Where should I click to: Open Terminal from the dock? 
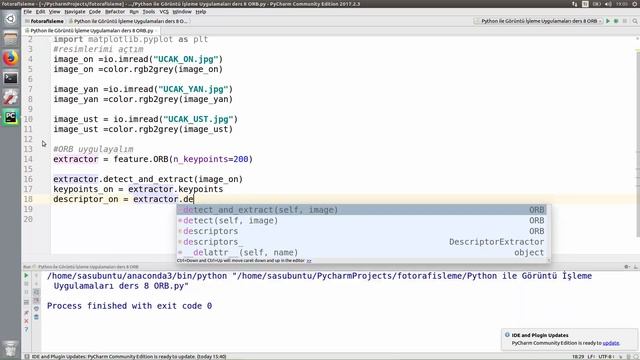(10, 78)
